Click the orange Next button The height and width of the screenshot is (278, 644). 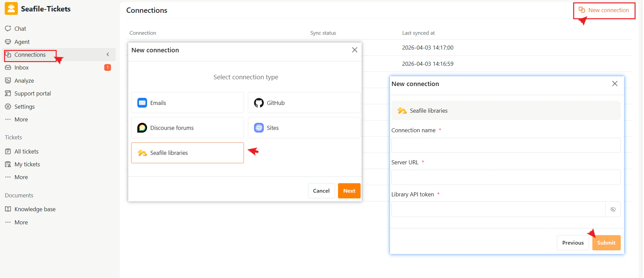(349, 191)
